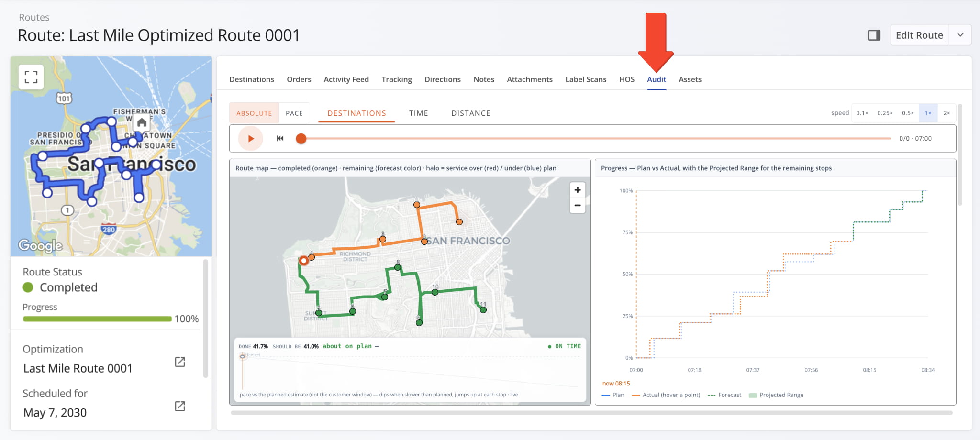Viewport: 980px width, 440px height.
Task: Click the current position ring marker
Action: [303, 261]
